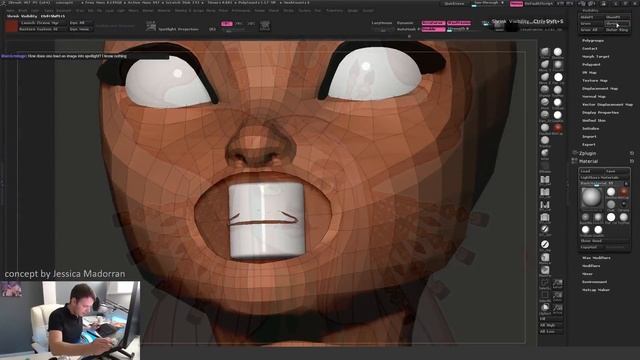Image resolution: width=640 pixels, height=360 pixels.
Task: Choose the Move T brush icon
Action: [545, 64]
